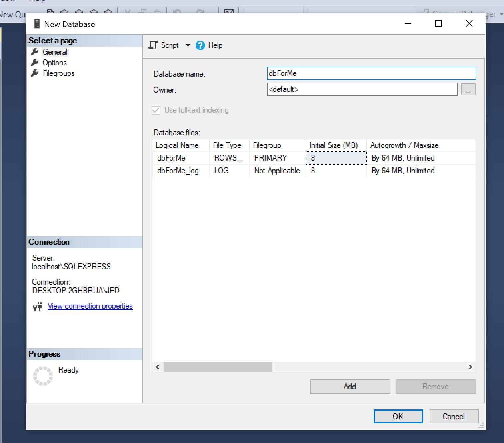504x443 pixels.
Task: Select the General page wrench icon
Action: click(36, 52)
